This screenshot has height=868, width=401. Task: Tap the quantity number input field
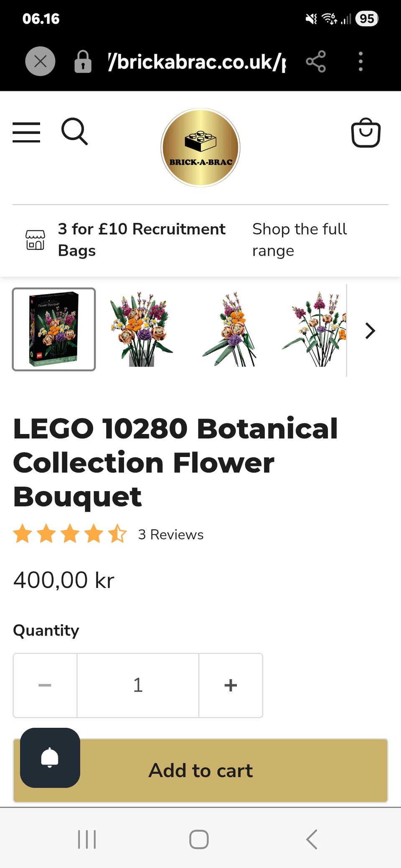point(138,685)
